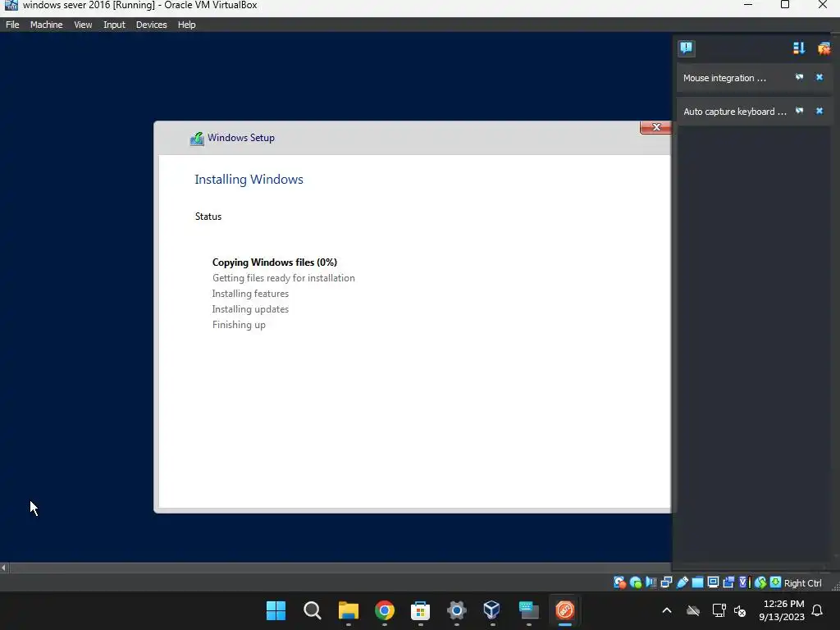Click the hand icon on Mouse integration notification
This screenshot has width=840, height=630.
coord(799,77)
